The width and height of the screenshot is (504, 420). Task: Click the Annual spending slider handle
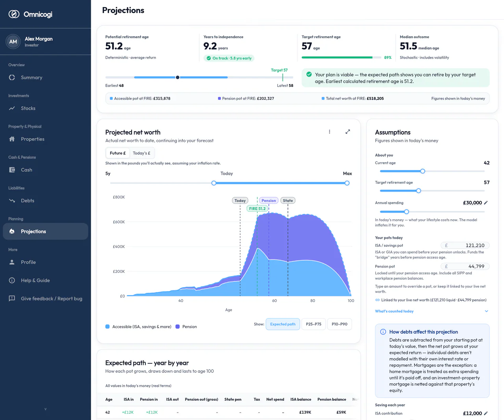[406, 212]
